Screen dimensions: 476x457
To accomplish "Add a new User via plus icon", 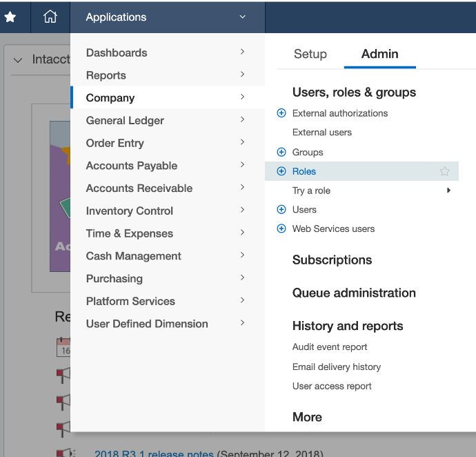I will point(281,209).
